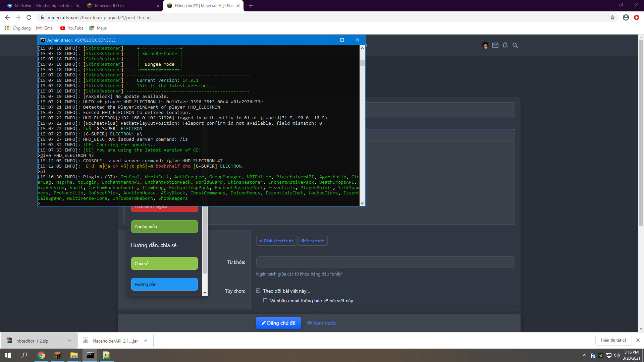Open the smiley picker in the editor
Viewport: 644px width, 362px height.
pyautogui.click(x=247, y=135)
